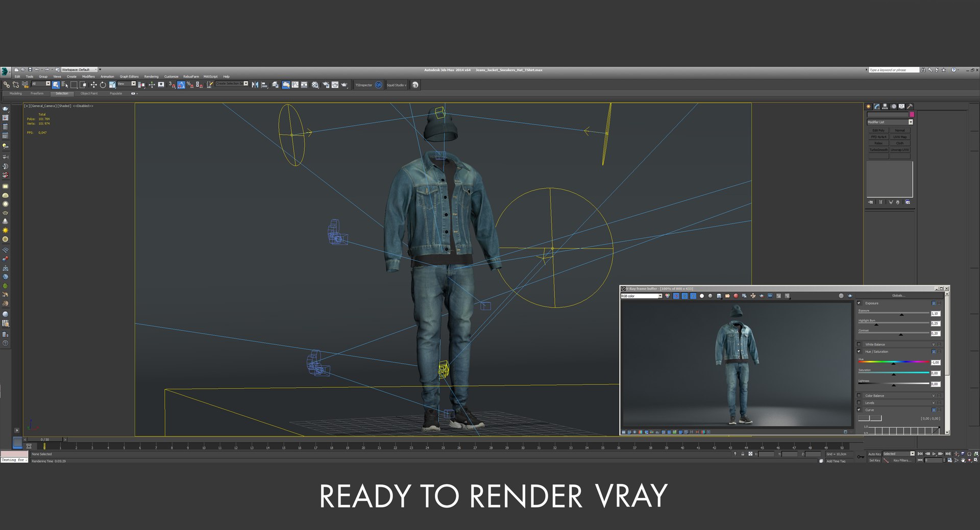Expand the Color Balance rollout
Image resolution: width=980 pixels, height=530 pixels.
pos(934,395)
